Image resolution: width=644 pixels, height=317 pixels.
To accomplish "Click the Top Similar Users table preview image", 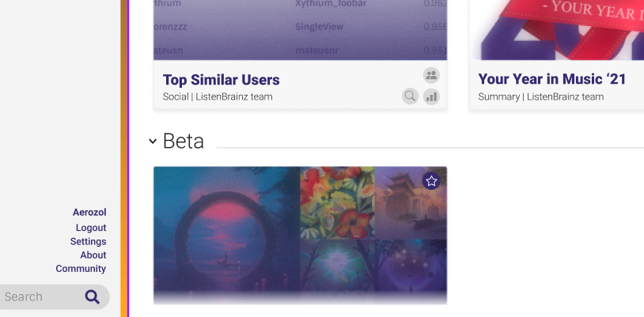I will click(300, 30).
